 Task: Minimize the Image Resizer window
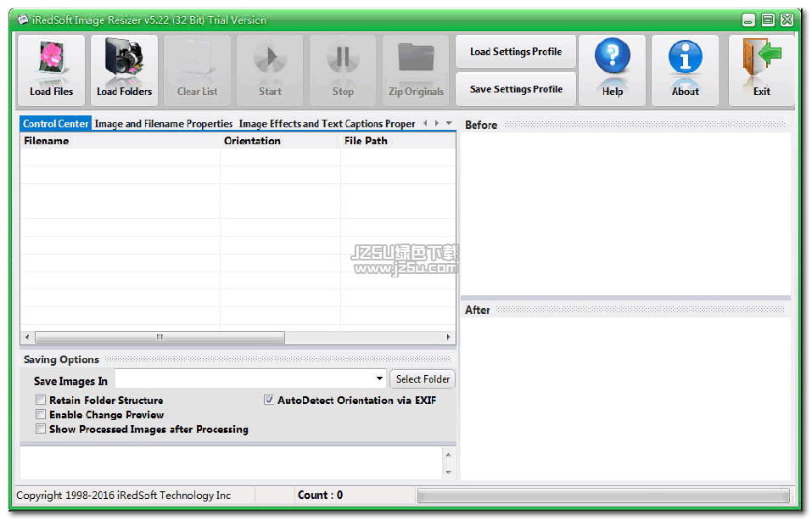[x=748, y=20]
